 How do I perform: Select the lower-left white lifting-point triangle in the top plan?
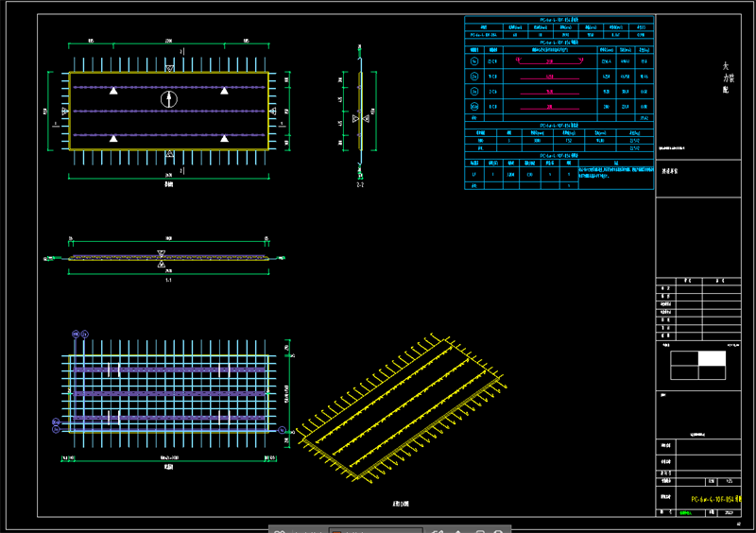(113, 138)
